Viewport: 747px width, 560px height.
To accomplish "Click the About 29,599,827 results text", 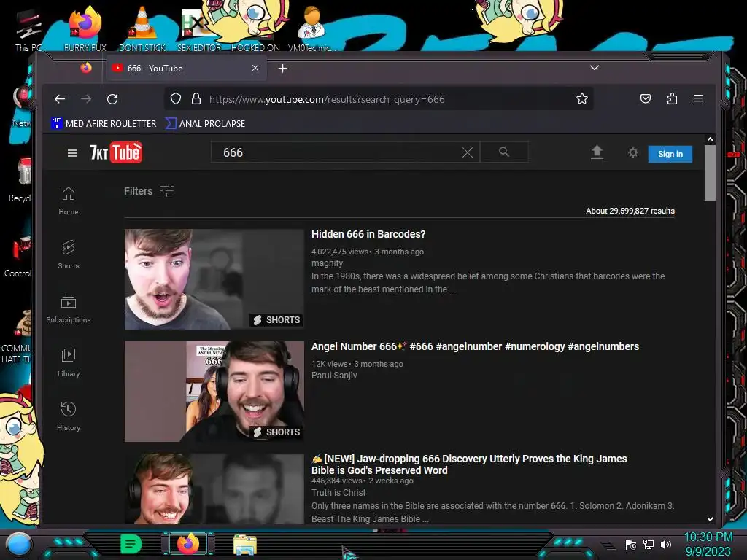I will coord(630,211).
